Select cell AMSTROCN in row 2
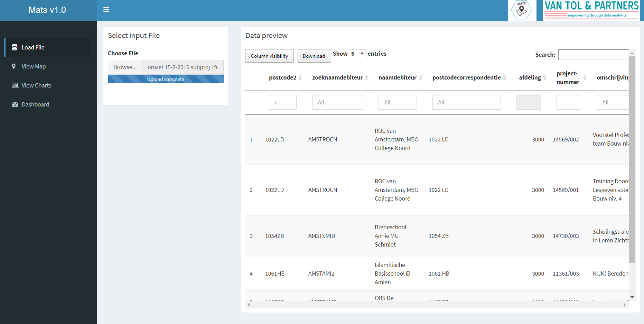Screen dimensions: 644x324 [323, 190]
